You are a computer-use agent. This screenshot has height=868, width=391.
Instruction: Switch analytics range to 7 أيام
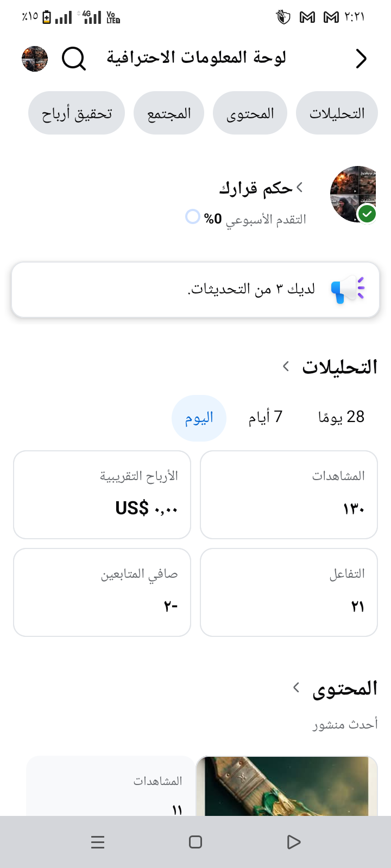pos(266,417)
